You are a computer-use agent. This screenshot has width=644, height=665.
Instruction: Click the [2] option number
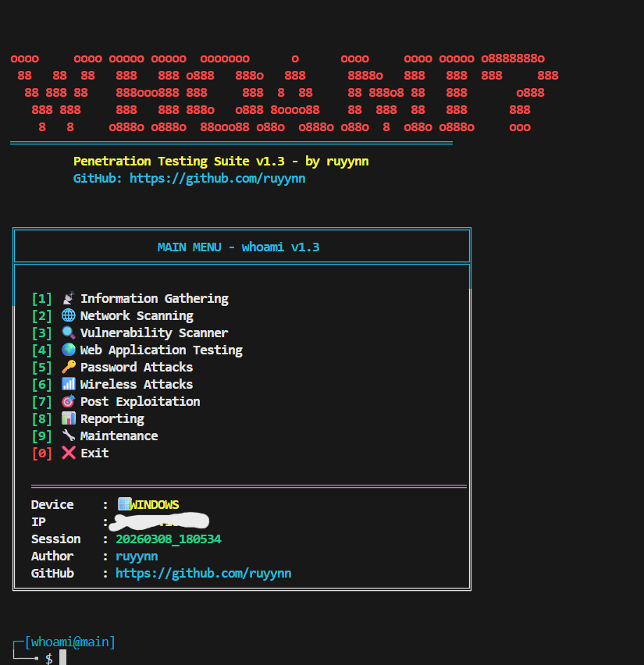point(42,316)
